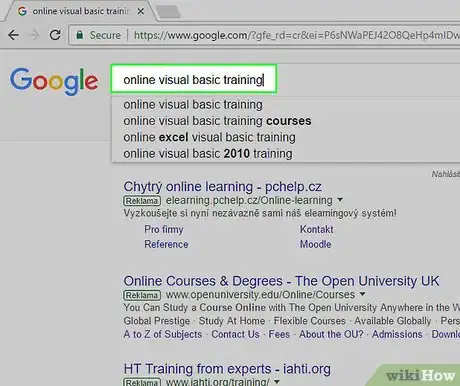
Task: Expand dropdown arrow next to iahti.org/training URL
Action: 277,382
